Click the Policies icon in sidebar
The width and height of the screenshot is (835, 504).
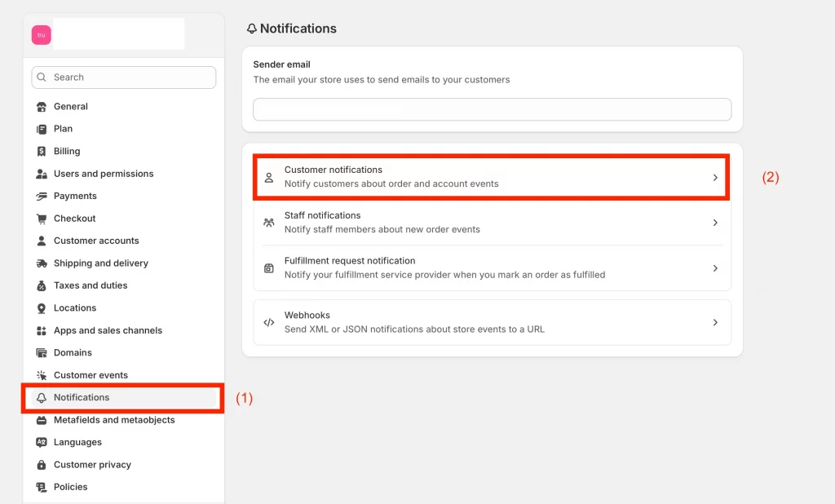tap(42, 487)
